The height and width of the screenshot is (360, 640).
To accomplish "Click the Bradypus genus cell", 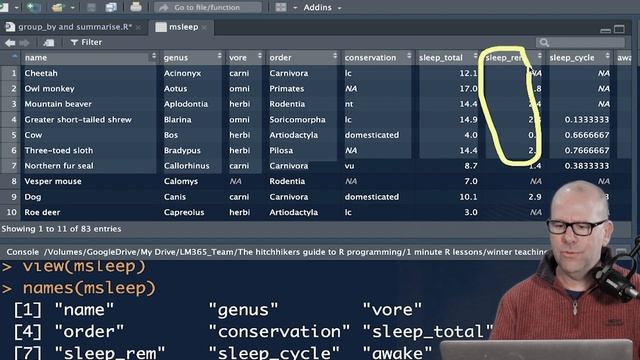I will click(x=182, y=151).
